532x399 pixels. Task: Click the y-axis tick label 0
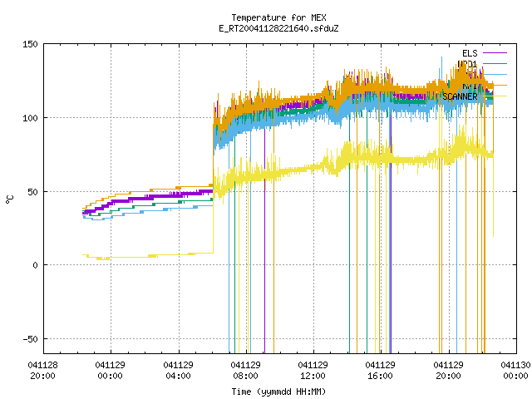click(35, 265)
